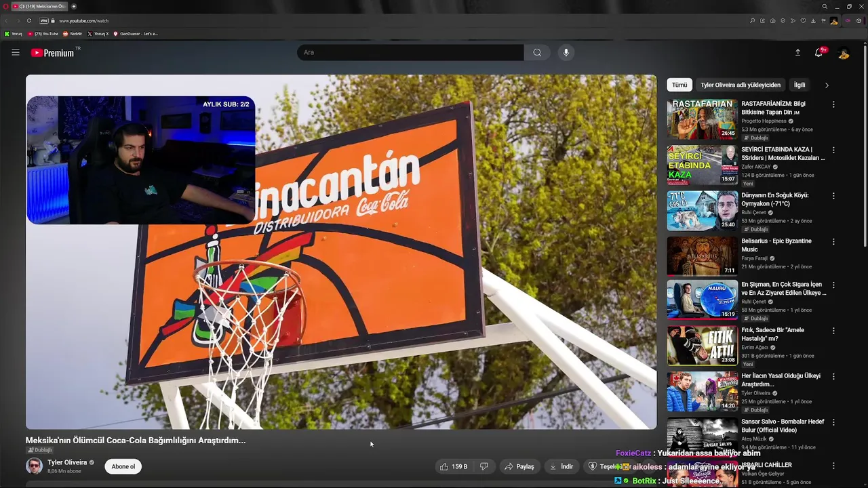This screenshot has height=488, width=868.
Task: Open RASTAFARIAN video thumbnail
Action: click(x=702, y=119)
